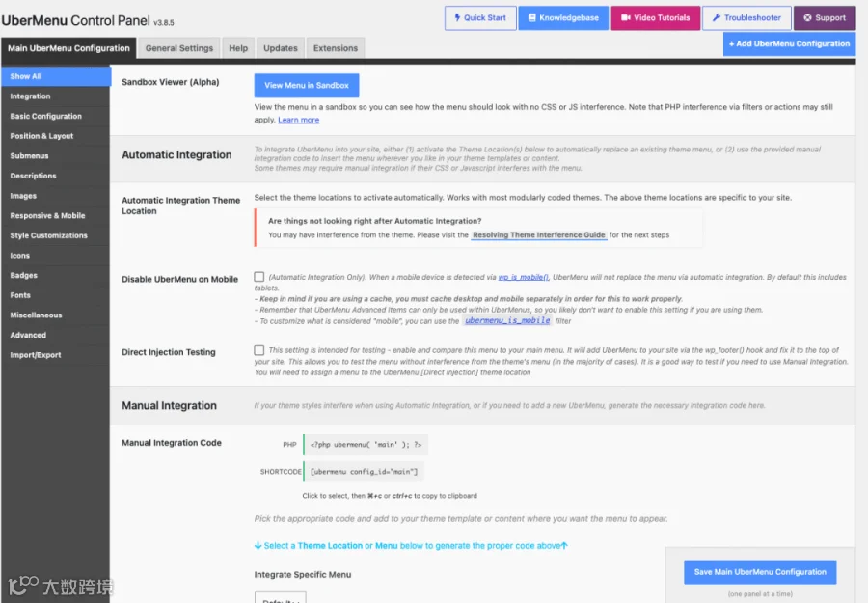Toggle the Direct Injection Testing checkbox

click(x=259, y=350)
